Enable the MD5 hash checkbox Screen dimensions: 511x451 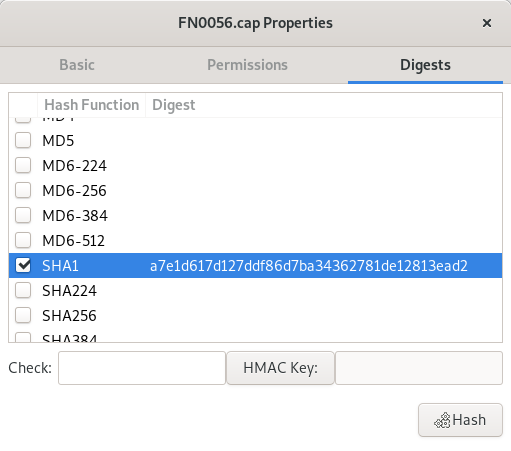(x=23, y=140)
